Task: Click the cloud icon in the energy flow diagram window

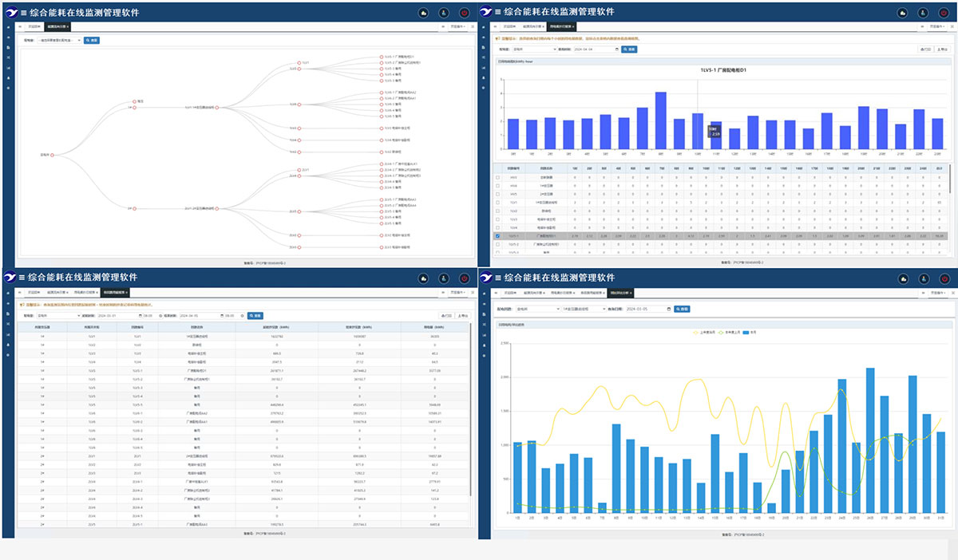Action: pos(423,13)
